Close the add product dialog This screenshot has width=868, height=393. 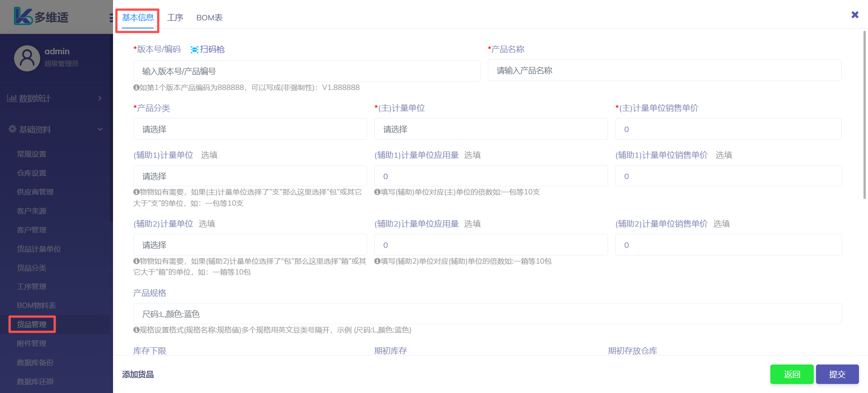[x=854, y=15]
